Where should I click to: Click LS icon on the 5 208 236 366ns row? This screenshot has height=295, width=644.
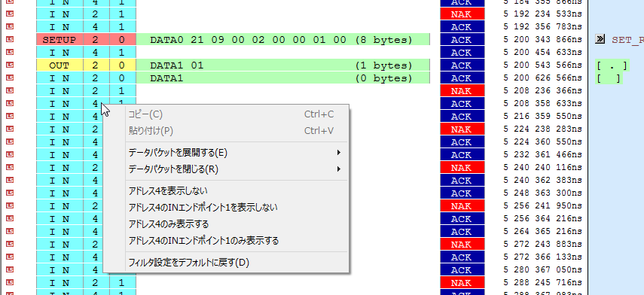click(10, 90)
